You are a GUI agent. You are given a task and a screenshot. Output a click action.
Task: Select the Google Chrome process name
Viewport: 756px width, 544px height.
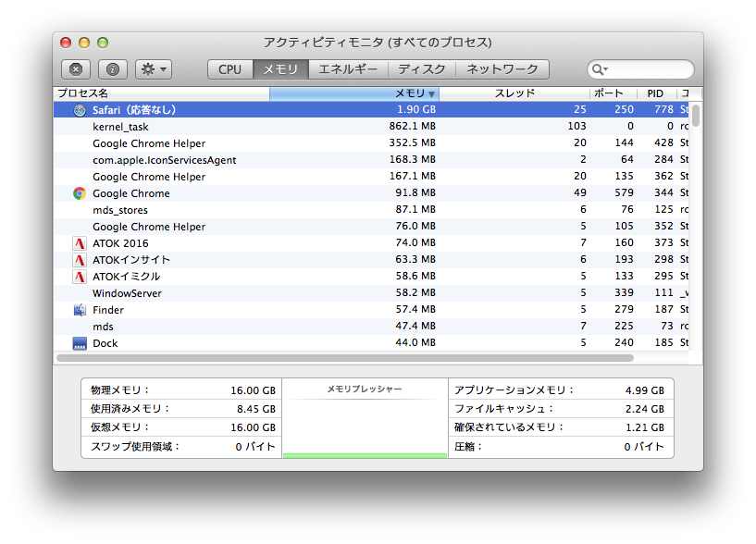131,193
